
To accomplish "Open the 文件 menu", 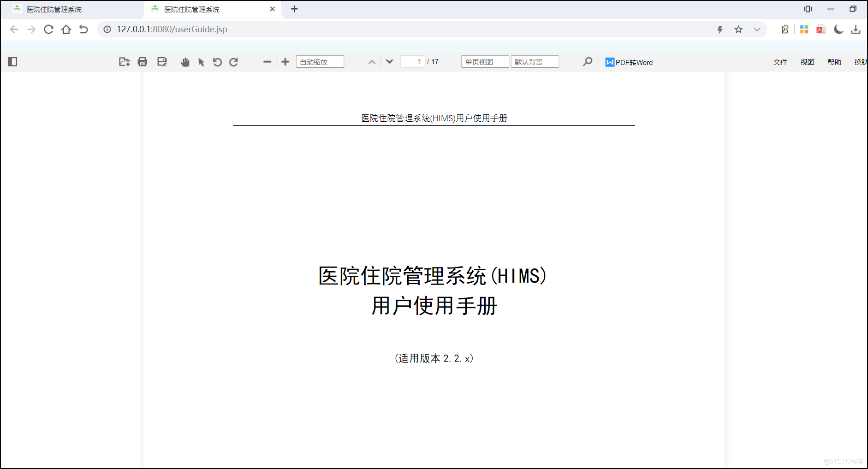I will [x=780, y=62].
